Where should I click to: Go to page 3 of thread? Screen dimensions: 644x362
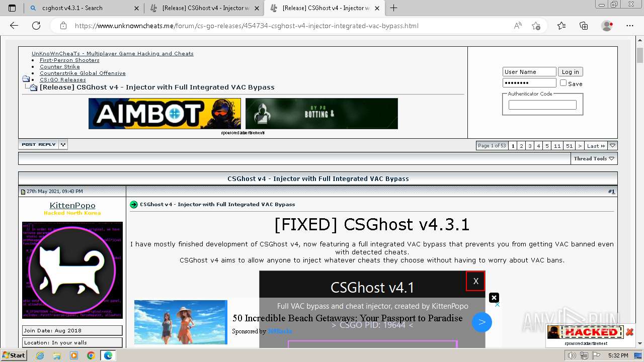(530, 146)
